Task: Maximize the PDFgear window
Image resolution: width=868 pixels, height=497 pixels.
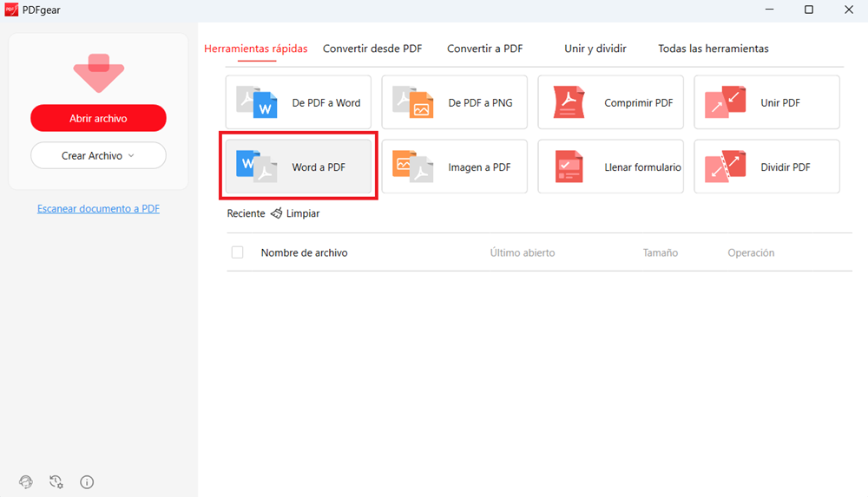Action: (809, 10)
